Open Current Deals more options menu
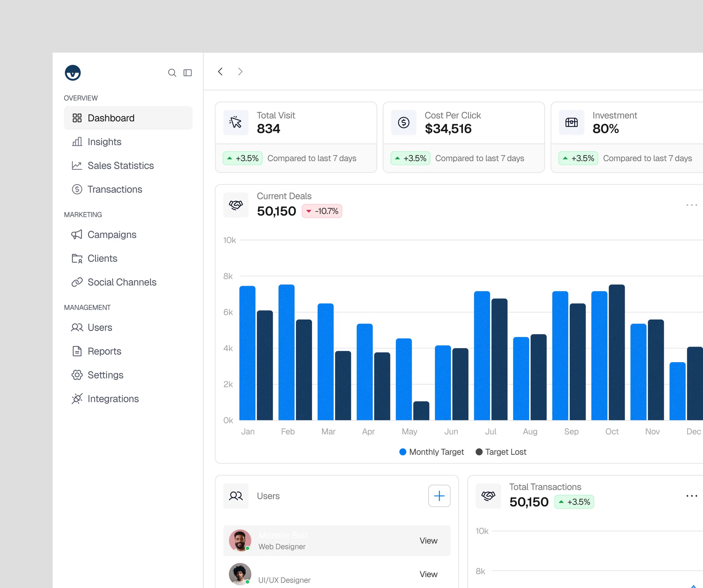Viewport: 703px width, 588px height. coord(692,205)
